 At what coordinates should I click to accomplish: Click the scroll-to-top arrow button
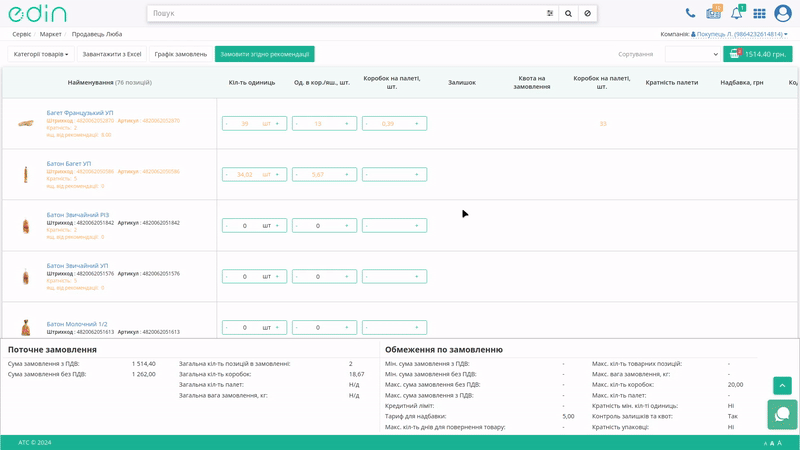(782, 386)
